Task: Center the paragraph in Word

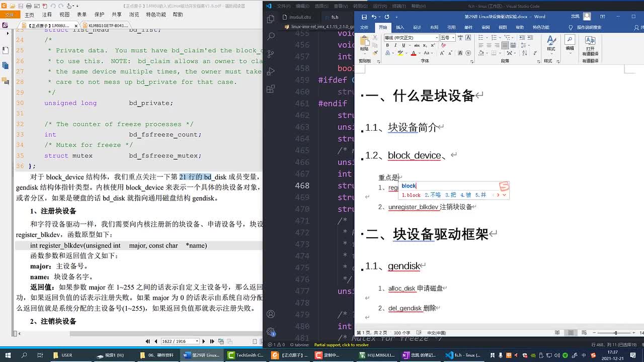Action: (489, 45)
